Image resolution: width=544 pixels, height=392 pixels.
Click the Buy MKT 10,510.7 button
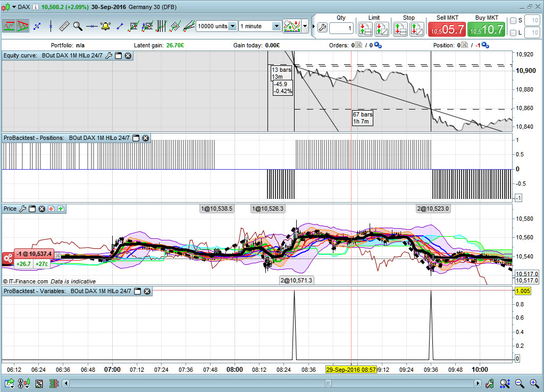pos(487,29)
